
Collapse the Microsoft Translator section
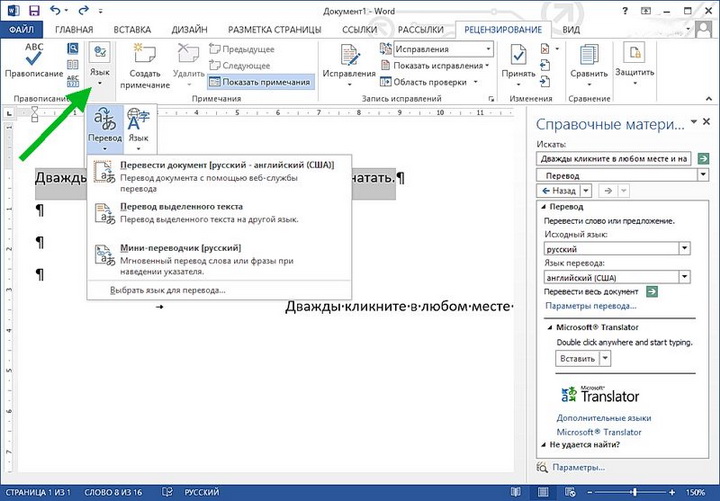(549, 327)
